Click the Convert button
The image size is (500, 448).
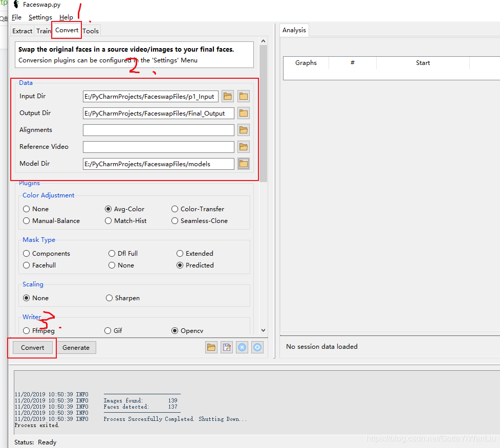click(33, 348)
